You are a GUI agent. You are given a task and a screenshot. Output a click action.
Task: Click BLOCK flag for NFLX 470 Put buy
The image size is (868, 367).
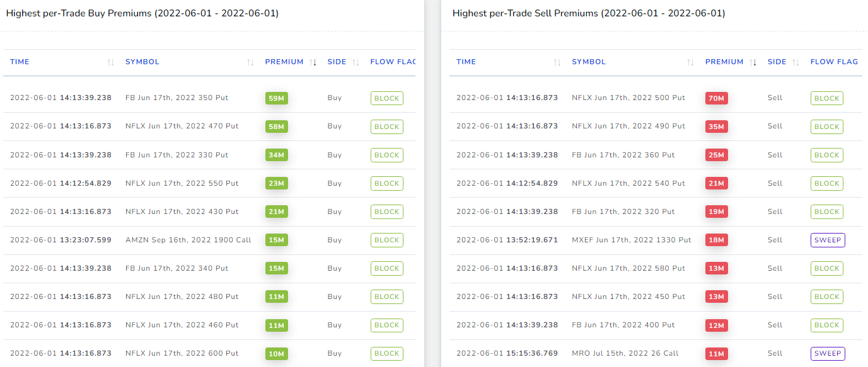click(386, 127)
